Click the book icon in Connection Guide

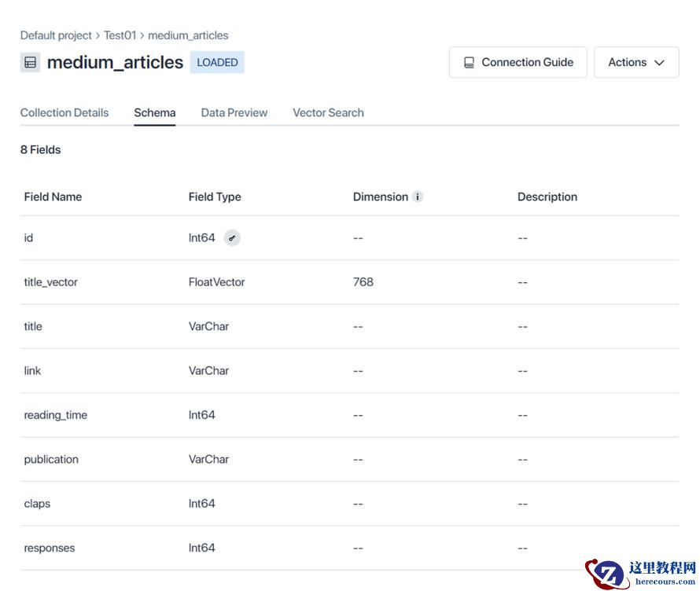(x=469, y=62)
